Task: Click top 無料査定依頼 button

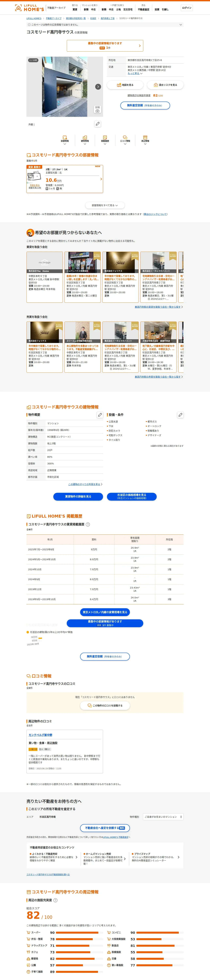Action: (x=145, y=105)
